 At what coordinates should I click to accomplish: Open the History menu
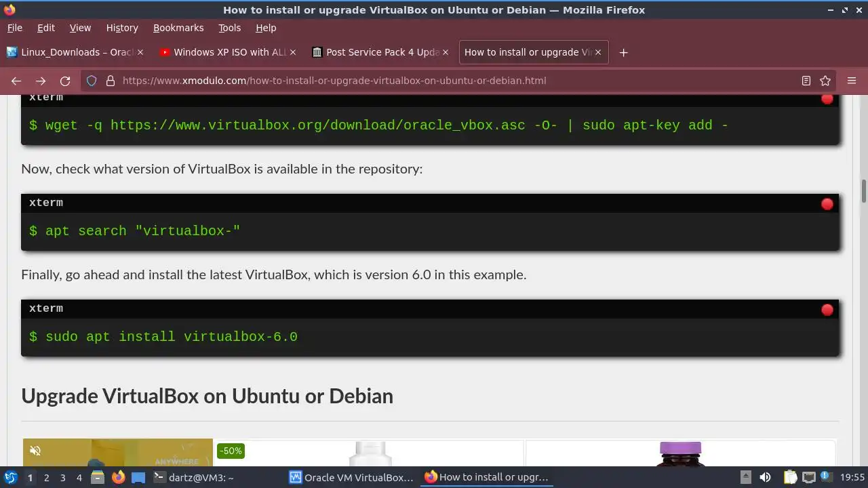coord(122,28)
